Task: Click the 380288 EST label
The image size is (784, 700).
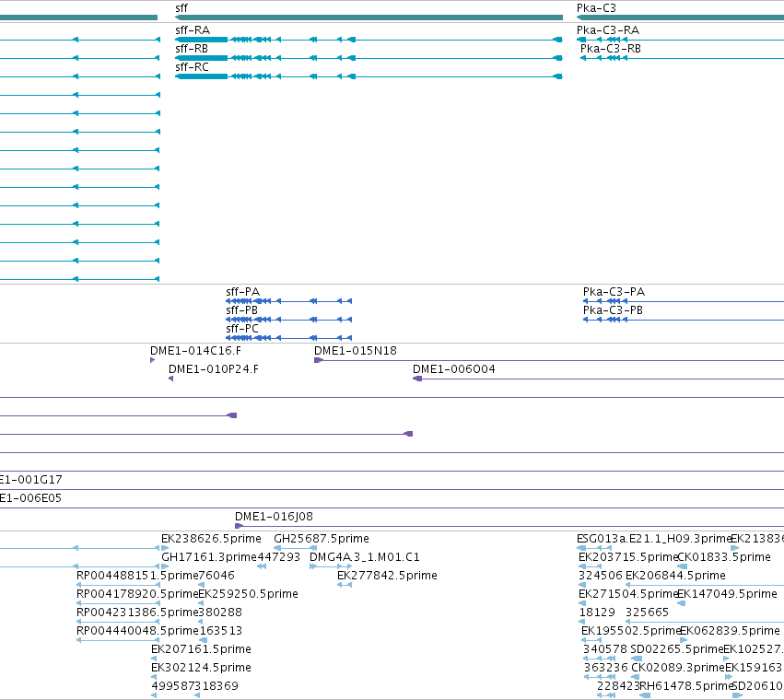Action: pyautogui.click(x=220, y=612)
